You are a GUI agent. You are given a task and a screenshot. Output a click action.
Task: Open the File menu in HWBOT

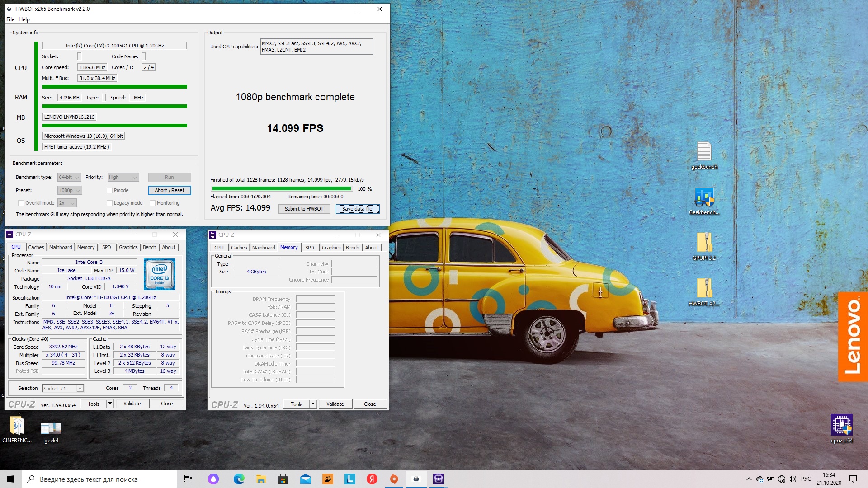pos(10,19)
